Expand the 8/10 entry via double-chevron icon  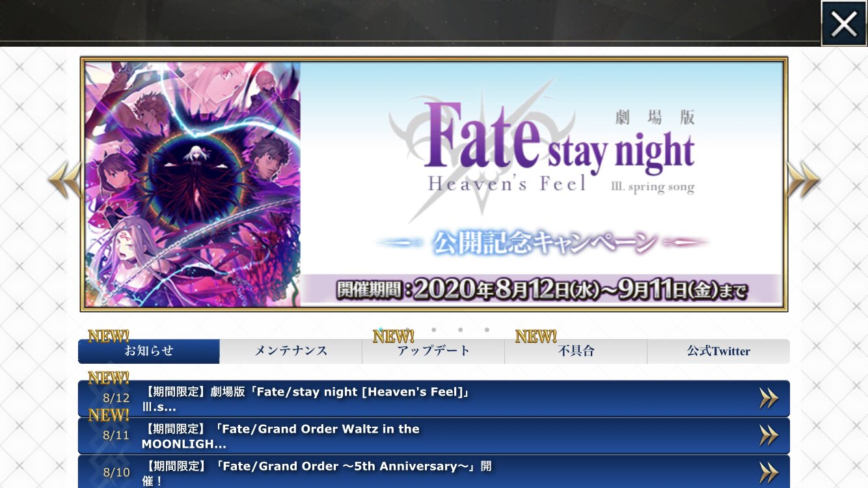768,472
